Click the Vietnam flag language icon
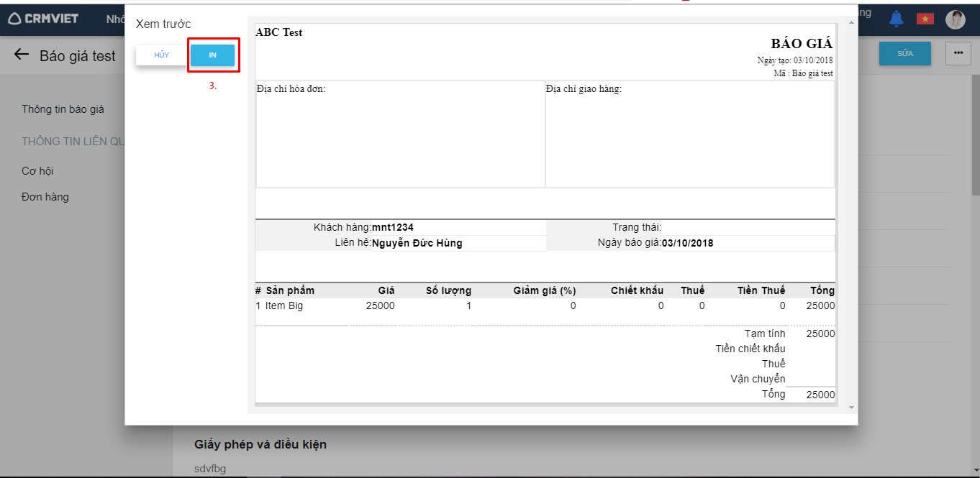The image size is (980, 478). [x=925, y=19]
